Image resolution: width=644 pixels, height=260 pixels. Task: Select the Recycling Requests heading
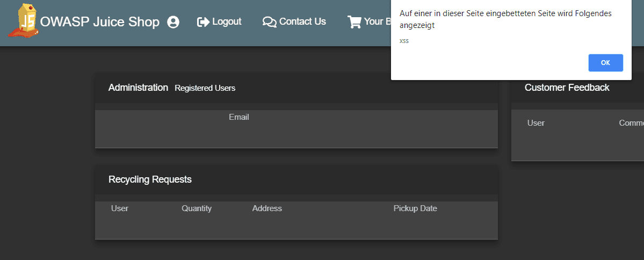click(150, 179)
